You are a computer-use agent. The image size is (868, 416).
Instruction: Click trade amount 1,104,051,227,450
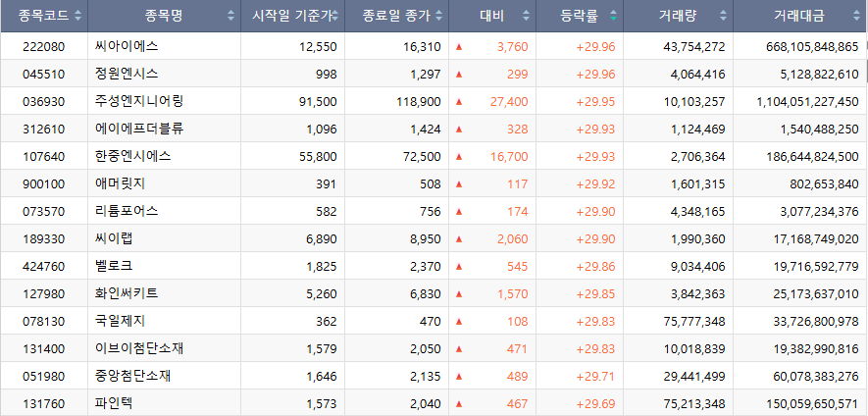(x=807, y=102)
